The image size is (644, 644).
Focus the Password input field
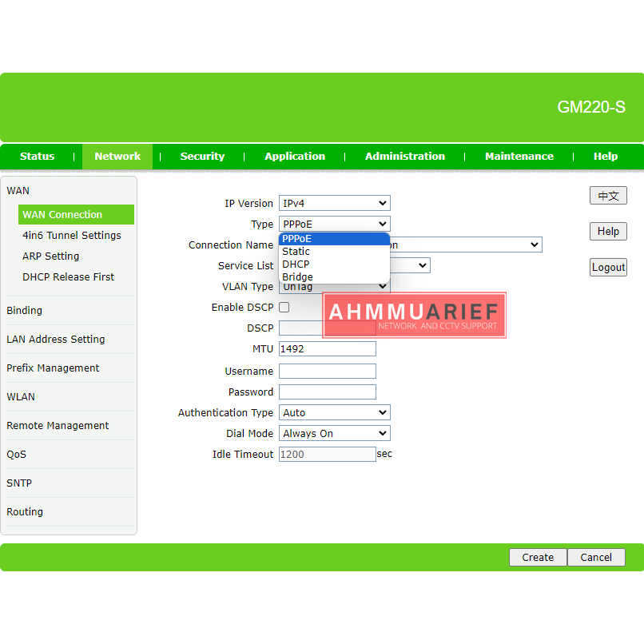327,392
